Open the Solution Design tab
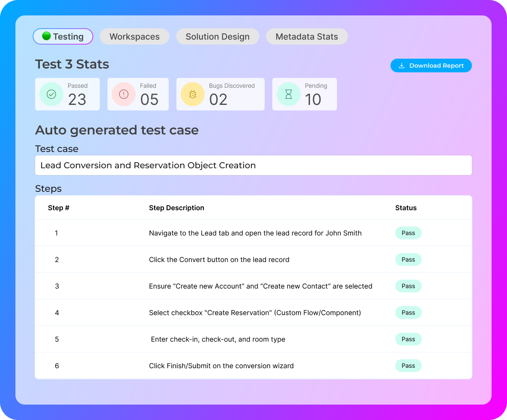The image size is (507, 420). [x=218, y=36]
